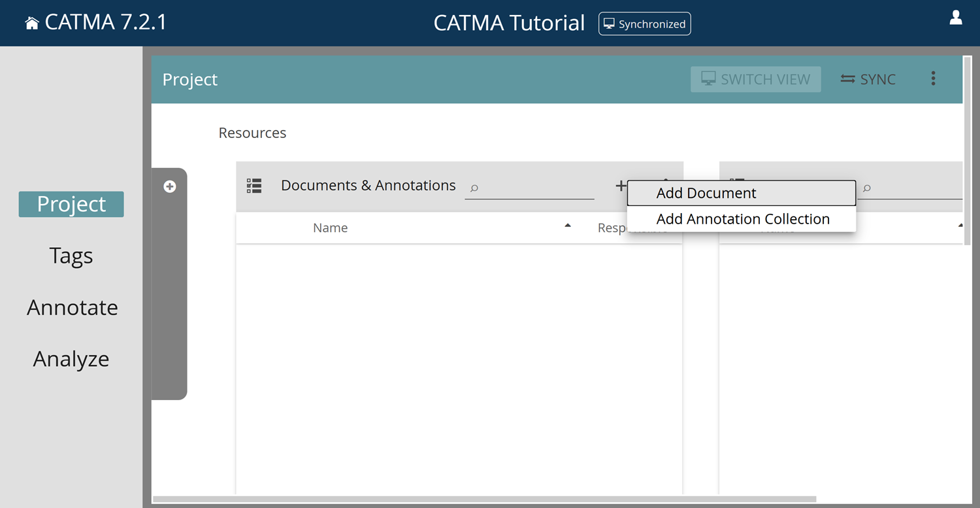Click the horizontal scrollbar at bottom
The width and height of the screenshot is (980, 508).
point(485,500)
